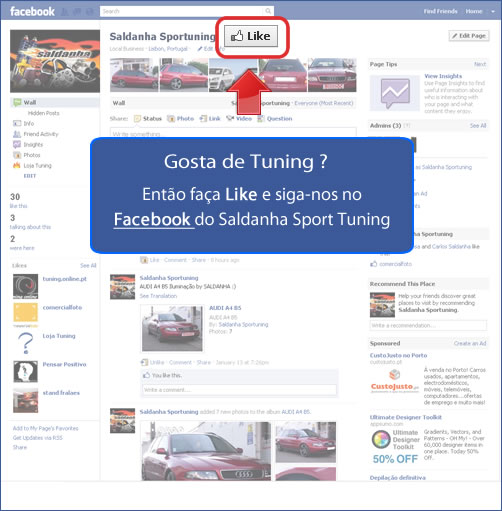This screenshot has width=502, height=511.
Task: Click Create an Ad in the Sponsored section
Action: (470, 343)
